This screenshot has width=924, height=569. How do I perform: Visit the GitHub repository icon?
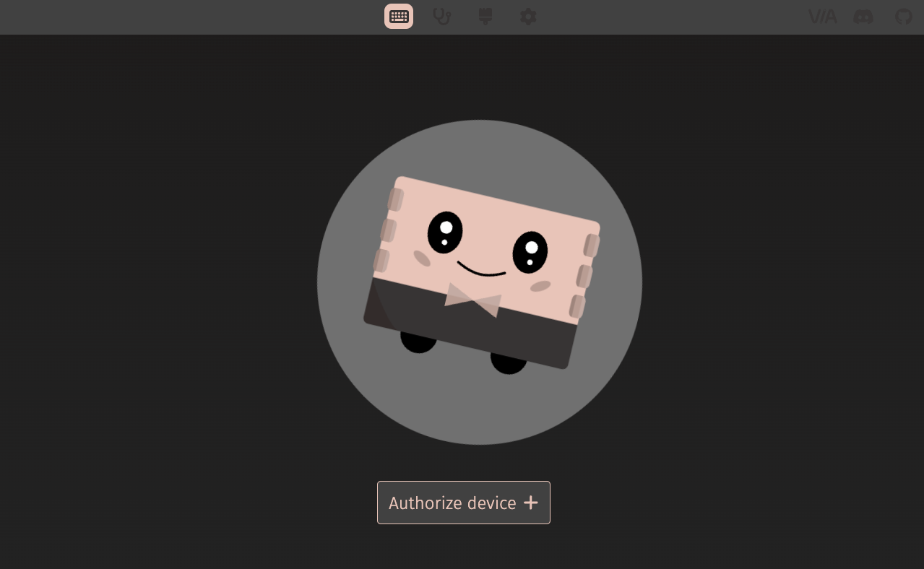904,17
